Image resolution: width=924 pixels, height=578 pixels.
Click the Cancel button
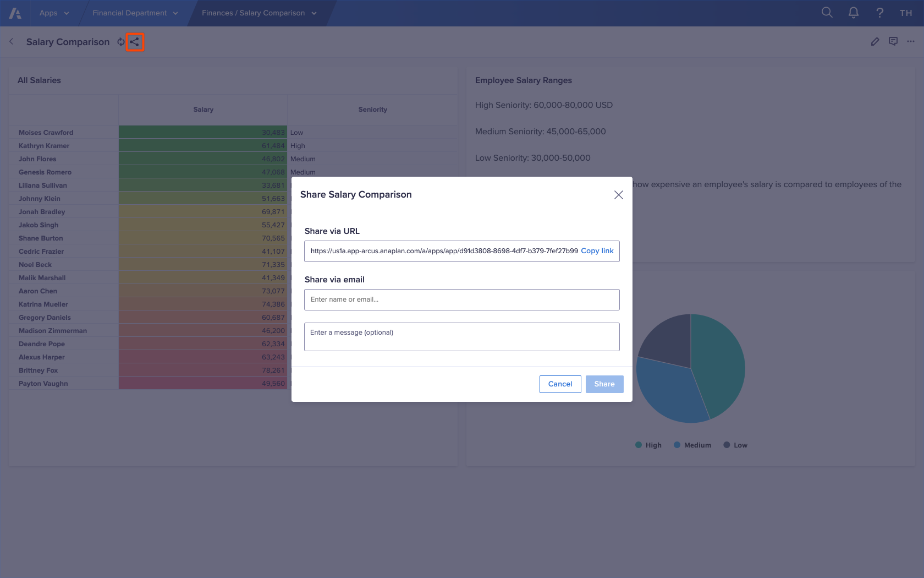[560, 384]
